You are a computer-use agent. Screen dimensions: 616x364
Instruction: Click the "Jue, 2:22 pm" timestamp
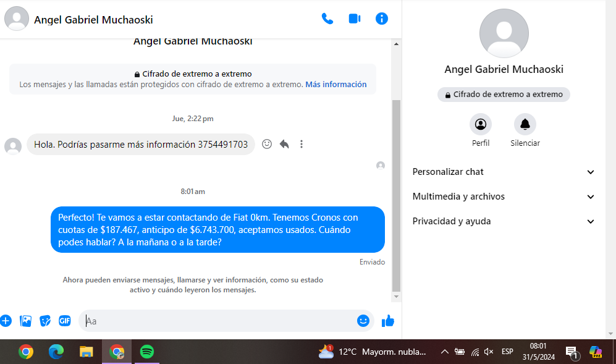[193, 118]
